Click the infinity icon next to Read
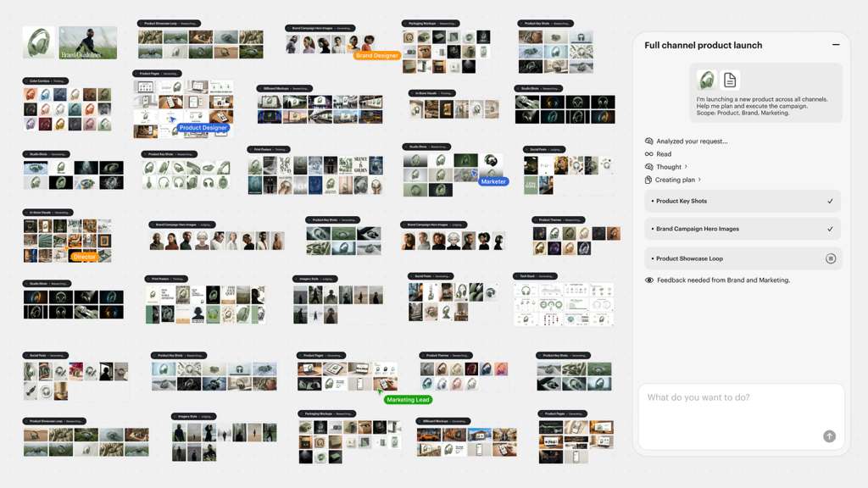 [648, 153]
